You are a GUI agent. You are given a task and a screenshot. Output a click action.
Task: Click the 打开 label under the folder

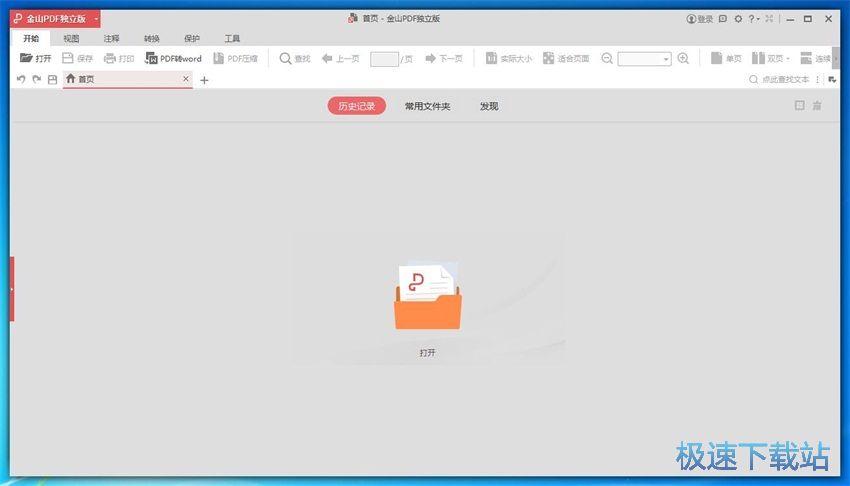[427, 353]
